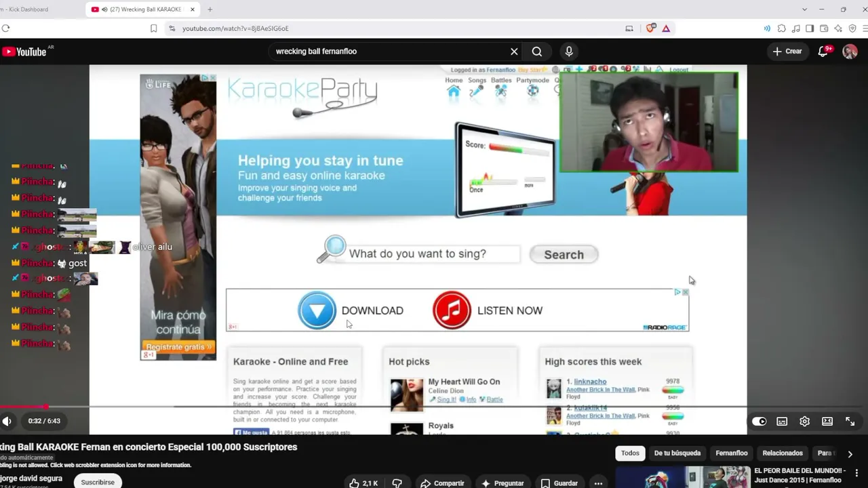
Task: Like the video with thumbs up
Action: point(363,483)
